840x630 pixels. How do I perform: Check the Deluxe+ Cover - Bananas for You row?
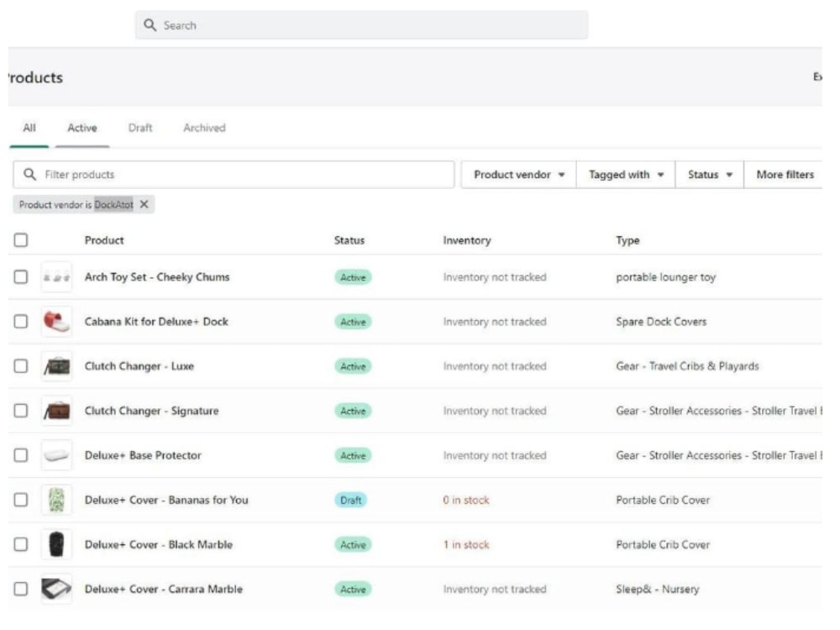21,500
